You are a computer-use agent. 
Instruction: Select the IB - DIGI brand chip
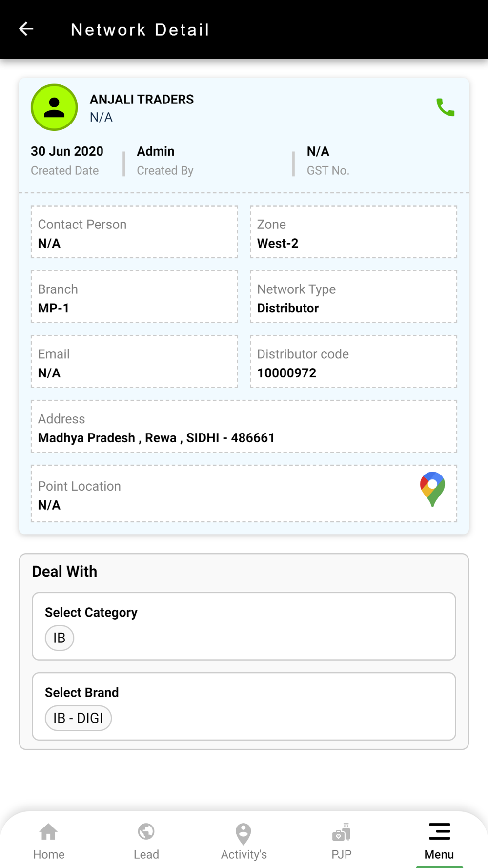click(78, 718)
